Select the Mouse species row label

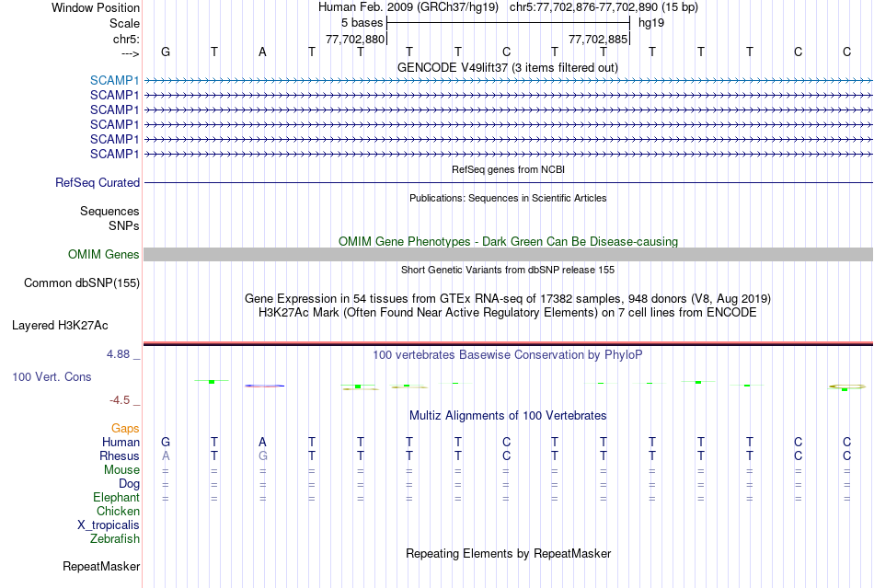[x=121, y=470]
